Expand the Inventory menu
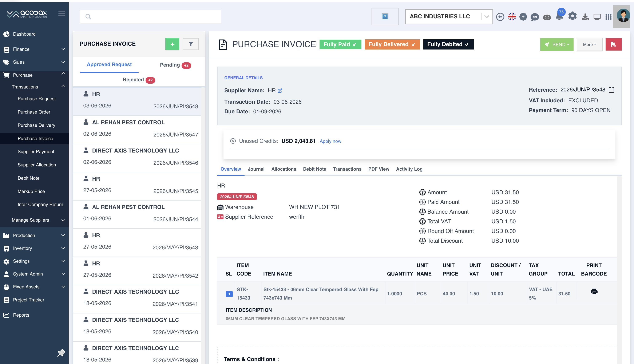Image resolution: width=634 pixels, height=364 pixels. (x=34, y=248)
